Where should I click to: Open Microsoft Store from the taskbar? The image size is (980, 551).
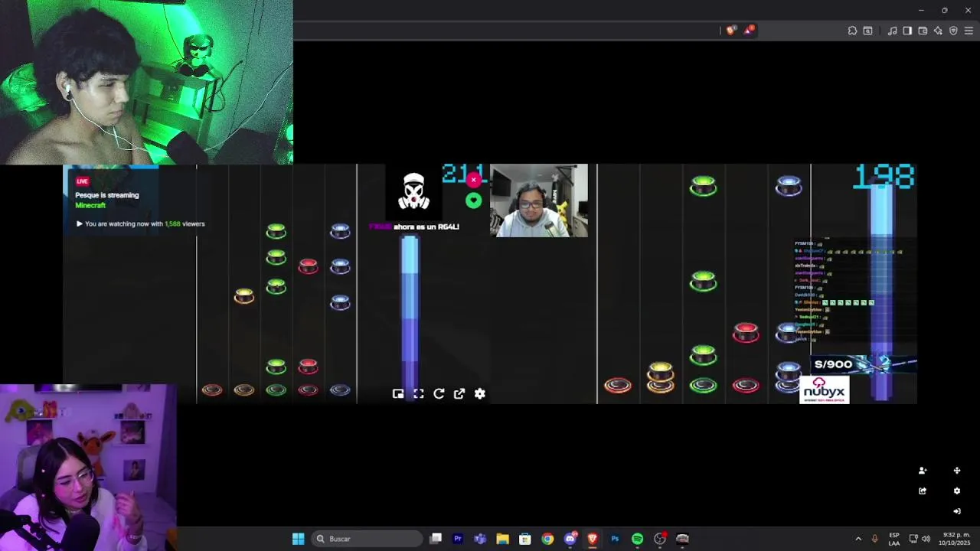pyautogui.click(x=524, y=539)
